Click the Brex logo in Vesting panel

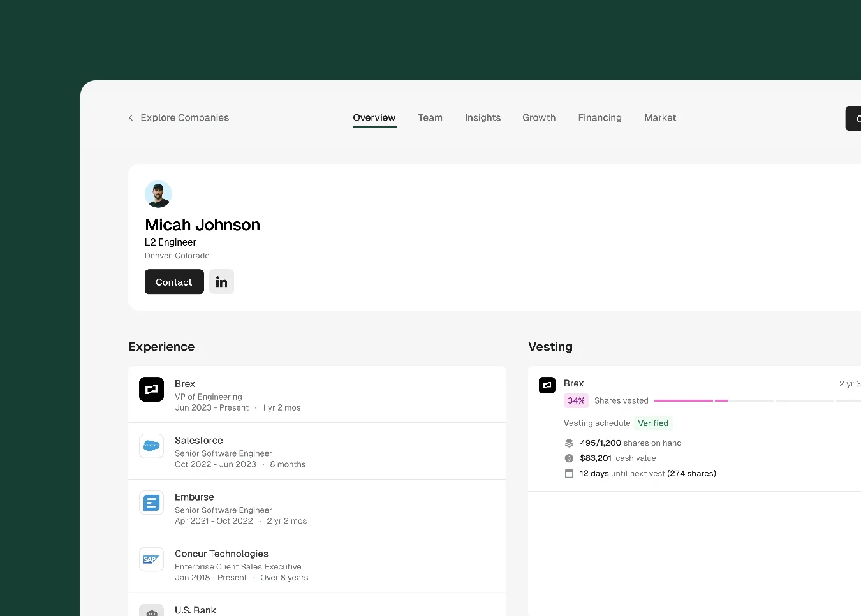pyautogui.click(x=547, y=385)
